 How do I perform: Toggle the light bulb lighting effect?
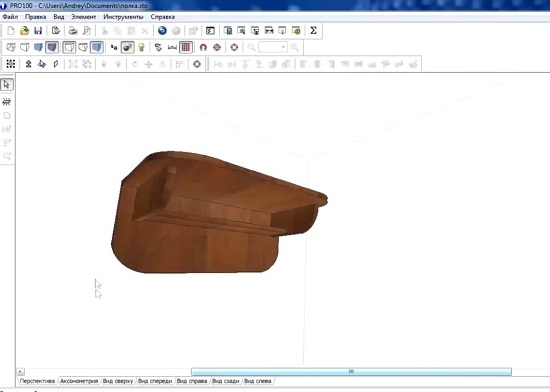(x=141, y=47)
